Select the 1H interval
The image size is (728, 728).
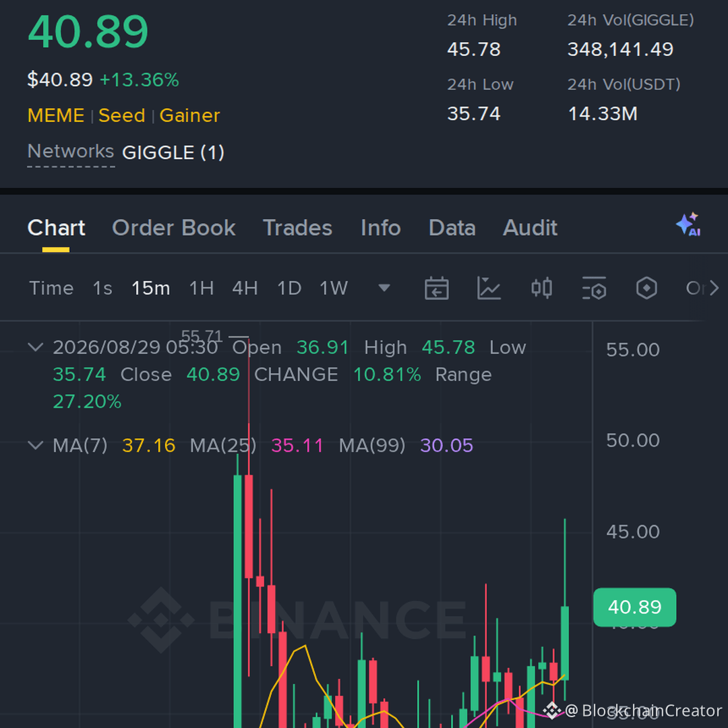point(202,289)
